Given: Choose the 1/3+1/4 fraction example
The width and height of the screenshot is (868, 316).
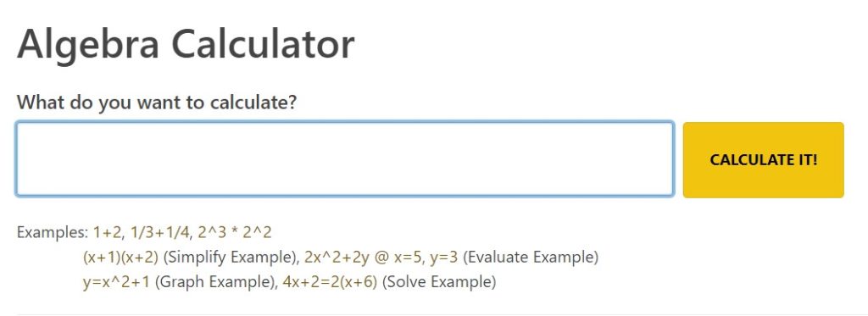Looking at the screenshot, I should click(159, 232).
